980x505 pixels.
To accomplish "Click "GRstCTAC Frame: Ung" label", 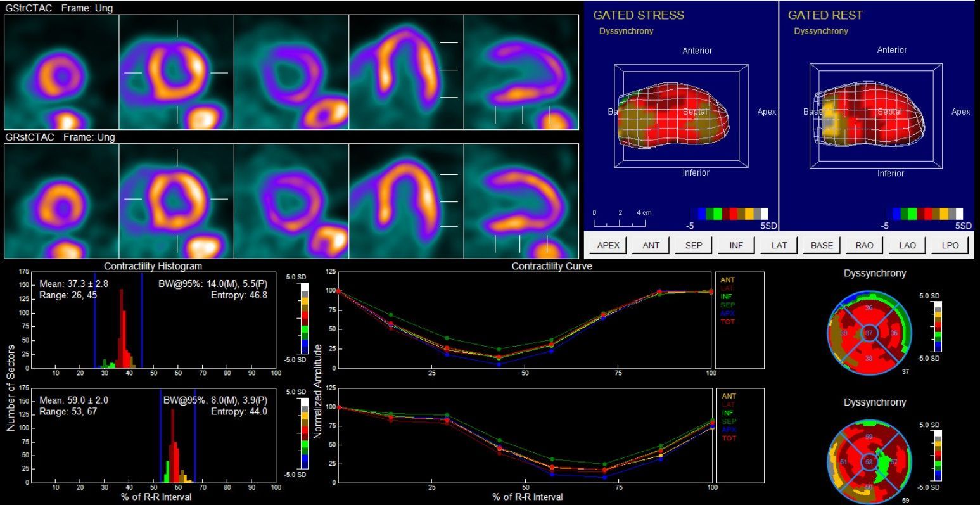I will [x=60, y=137].
